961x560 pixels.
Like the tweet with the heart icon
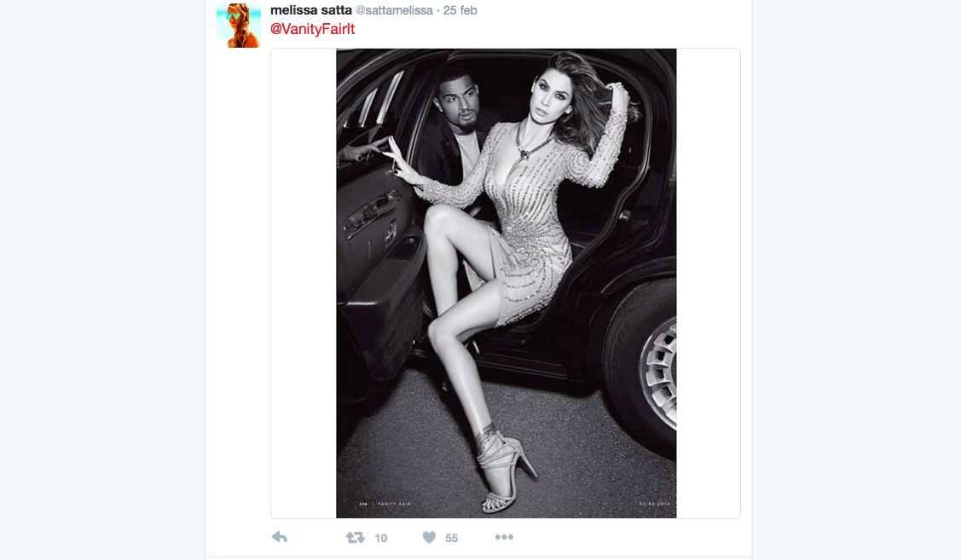pyautogui.click(x=429, y=537)
